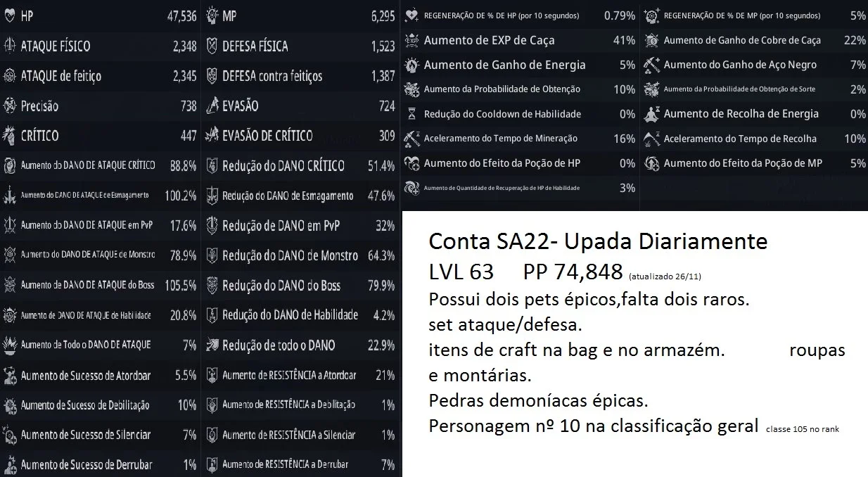868x477 pixels.
Task: Click the CRÍTICO stat icon
Action: [x=10, y=135]
